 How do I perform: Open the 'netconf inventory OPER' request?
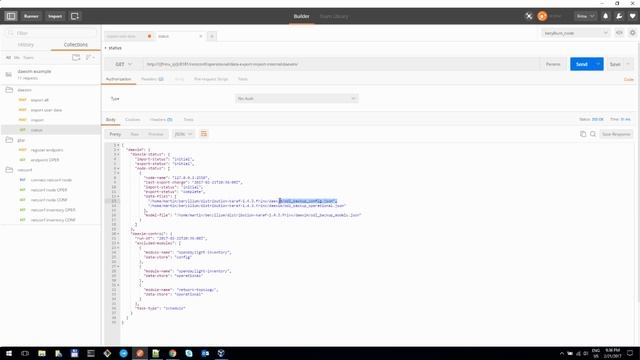point(53,210)
